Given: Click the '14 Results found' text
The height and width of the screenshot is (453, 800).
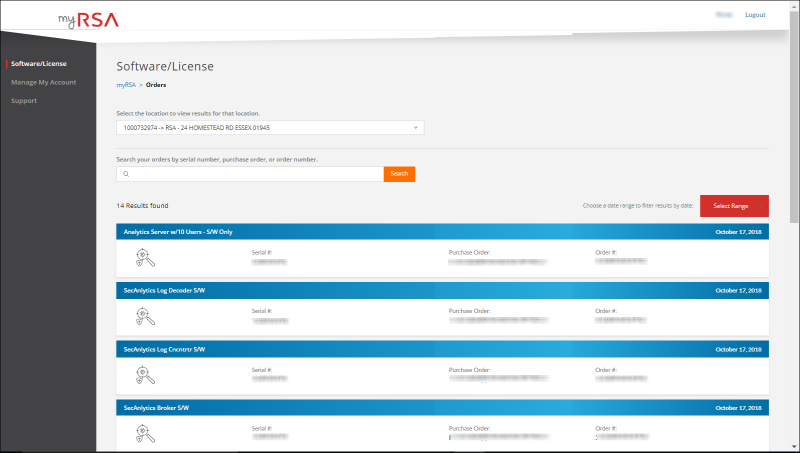Looking at the screenshot, I should pyautogui.click(x=142, y=206).
